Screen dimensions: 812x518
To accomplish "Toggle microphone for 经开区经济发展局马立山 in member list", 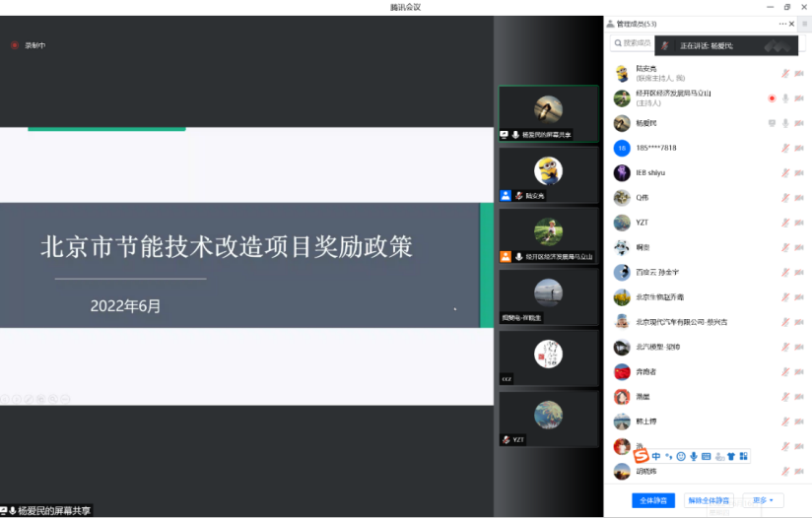I will [785, 98].
